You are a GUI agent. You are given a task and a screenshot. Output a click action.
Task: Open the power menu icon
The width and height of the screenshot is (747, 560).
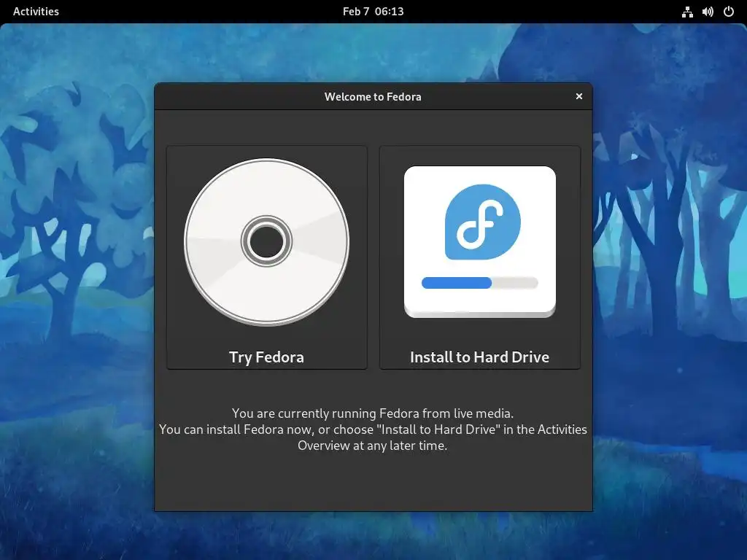[729, 12]
